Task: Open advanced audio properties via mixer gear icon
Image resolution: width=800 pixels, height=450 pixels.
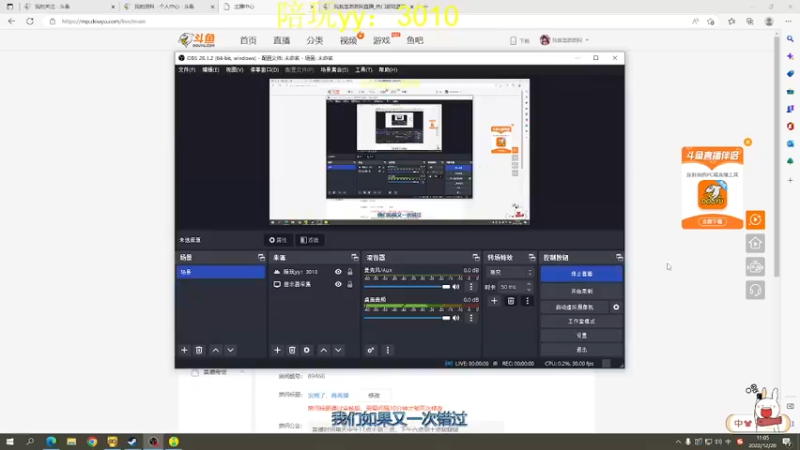Action: (371, 351)
